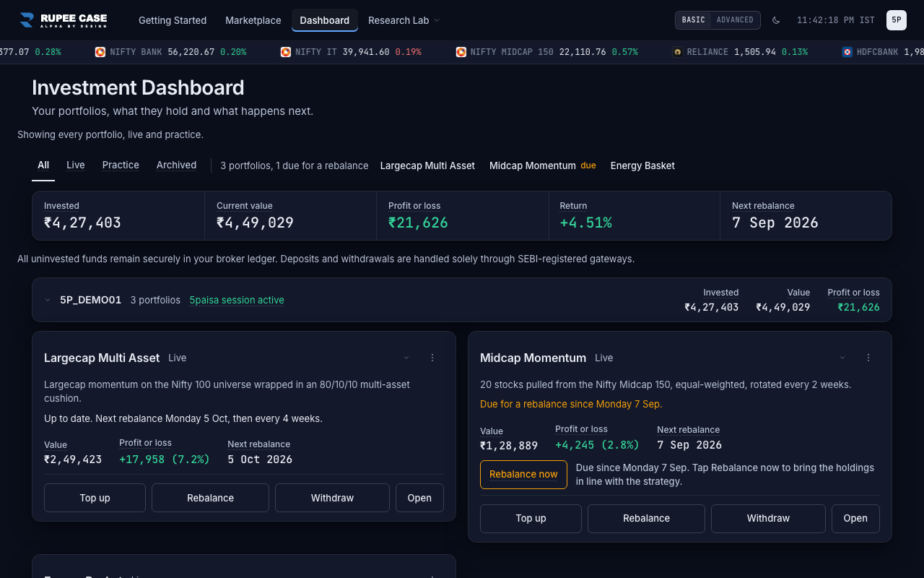Switch to ADVANCED mode
The width and height of the screenshot is (924, 578).
(735, 20)
